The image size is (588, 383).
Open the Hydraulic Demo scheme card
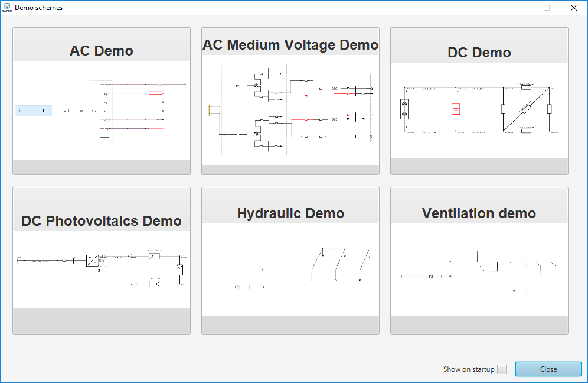[x=290, y=261]
